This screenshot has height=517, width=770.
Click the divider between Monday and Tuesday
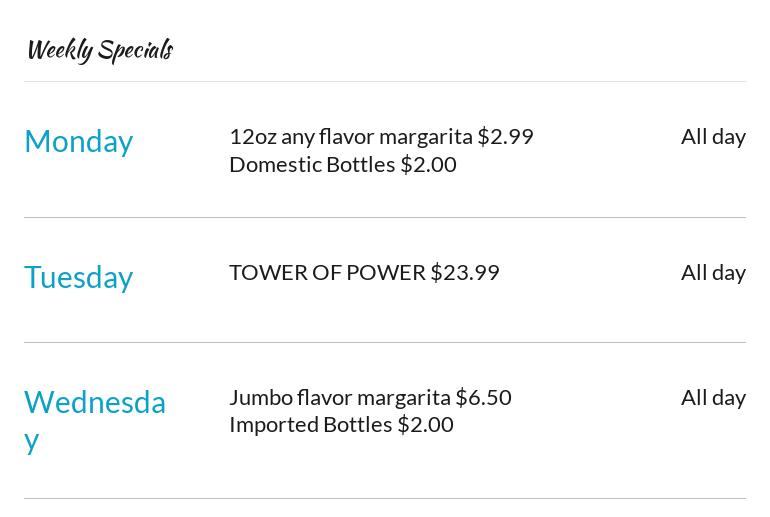point(385,218)
